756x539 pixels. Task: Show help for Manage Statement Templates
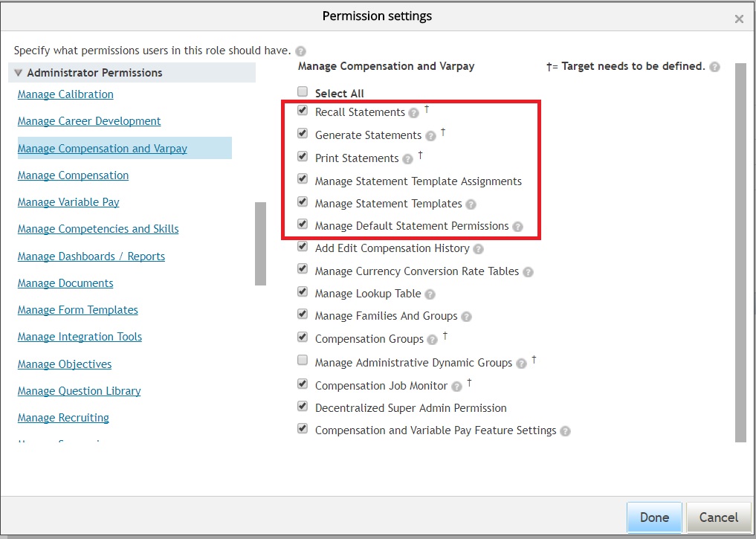pos(471,204)
